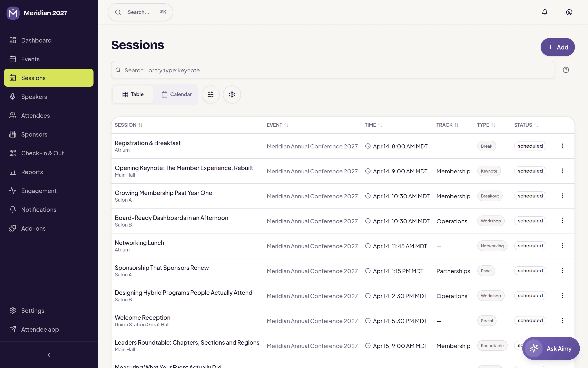Open Engagement from sidebar
Viewport: 588px width, 368px height.
coord(49,191)
